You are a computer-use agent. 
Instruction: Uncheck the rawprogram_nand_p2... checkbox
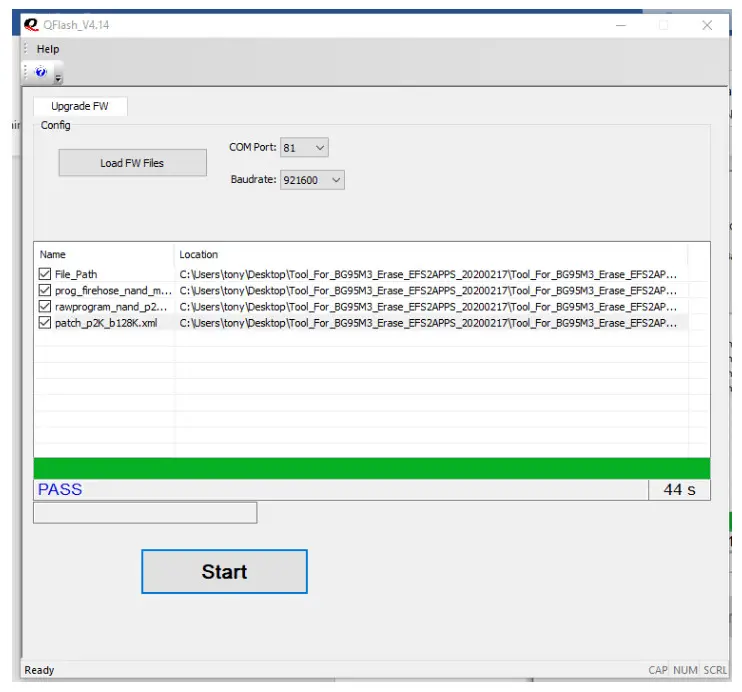point(45,306)
